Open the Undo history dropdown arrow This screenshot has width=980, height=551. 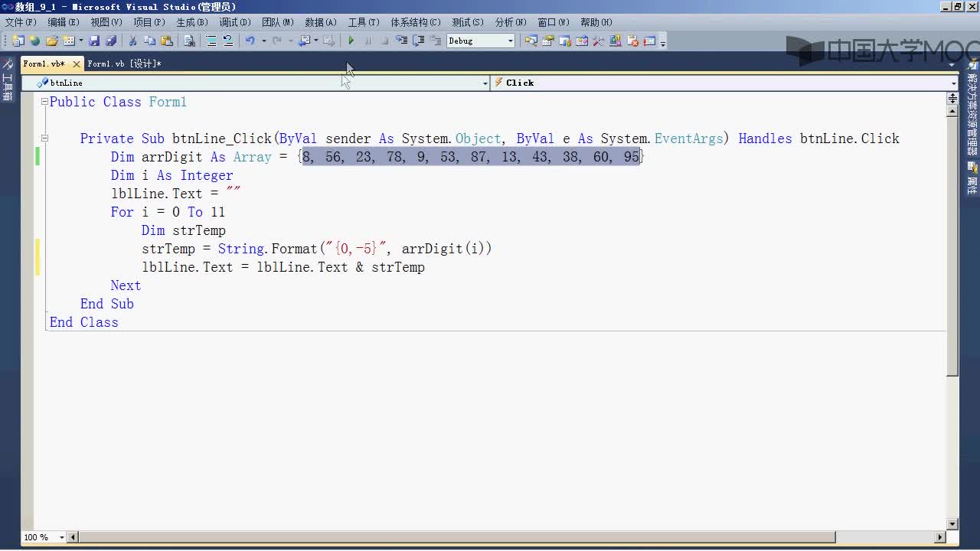(263, 41)
